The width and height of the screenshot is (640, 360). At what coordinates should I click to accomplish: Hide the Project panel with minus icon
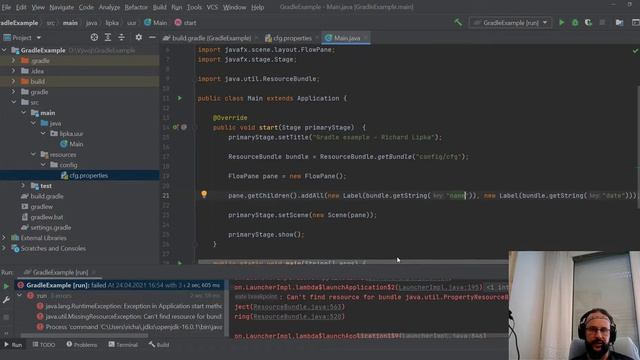point(152,38)
